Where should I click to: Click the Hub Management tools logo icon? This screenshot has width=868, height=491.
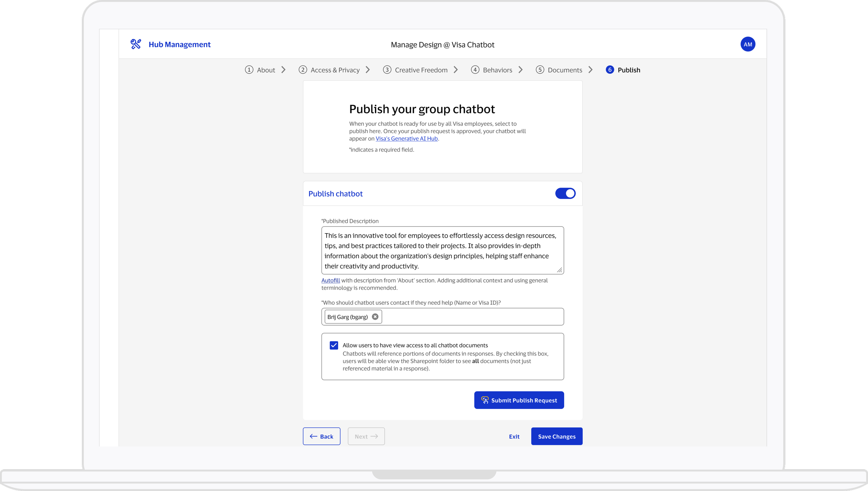click(135, 44)
